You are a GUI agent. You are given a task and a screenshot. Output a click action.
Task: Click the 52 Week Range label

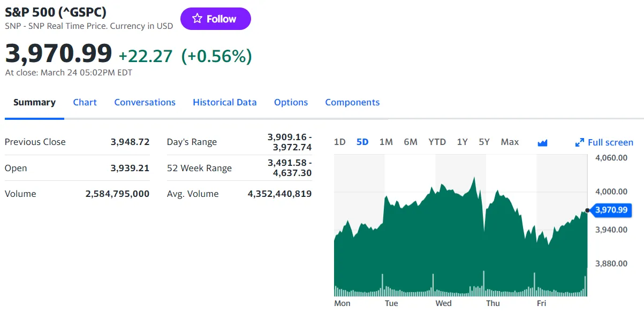tap(199, 168)
